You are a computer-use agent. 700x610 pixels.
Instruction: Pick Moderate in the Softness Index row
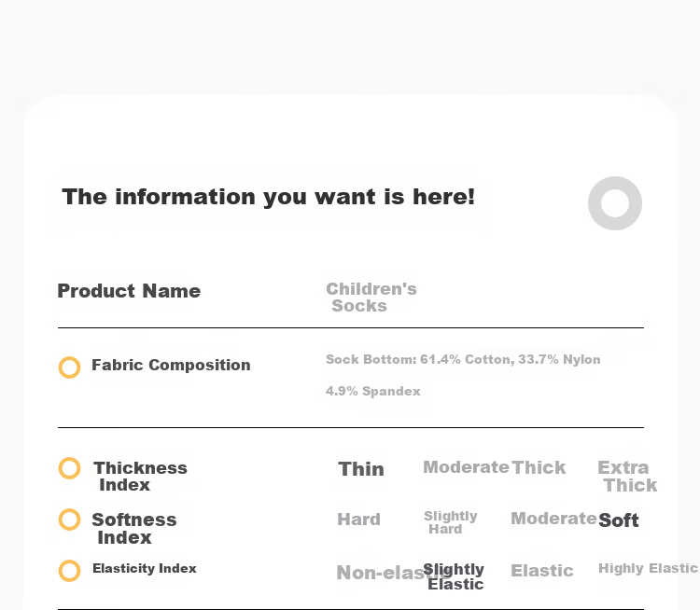point(553,519)
